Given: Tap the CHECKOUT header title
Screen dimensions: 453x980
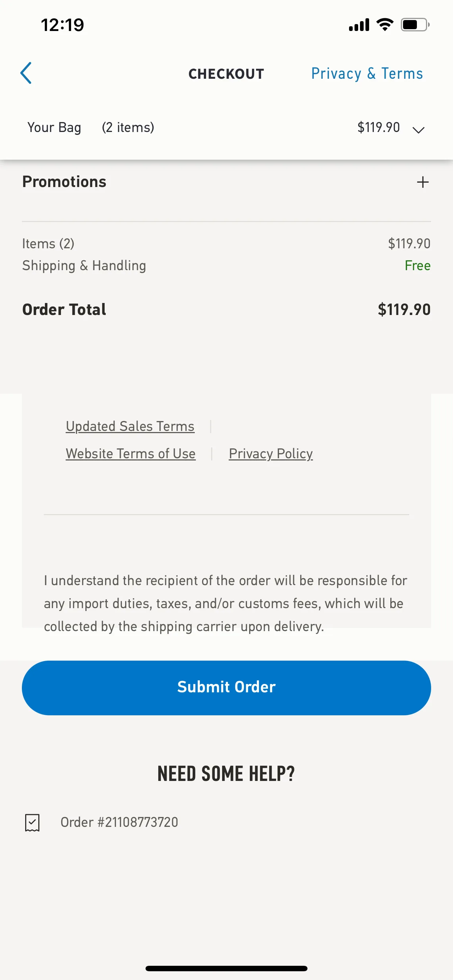Looking at the screenshot, I should [x=226, y=74].
